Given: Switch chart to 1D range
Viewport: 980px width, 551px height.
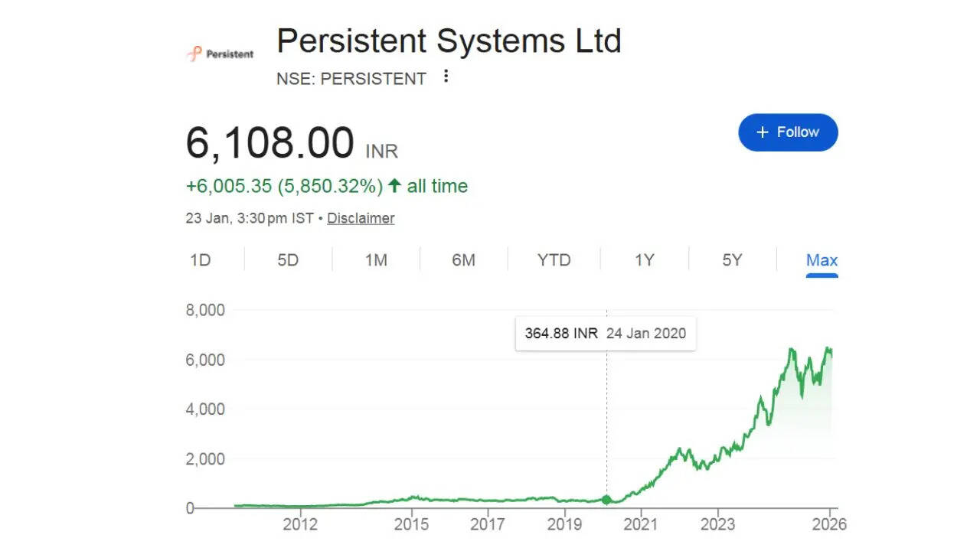Looking at the screenshot, I should [x=201, y=260].
